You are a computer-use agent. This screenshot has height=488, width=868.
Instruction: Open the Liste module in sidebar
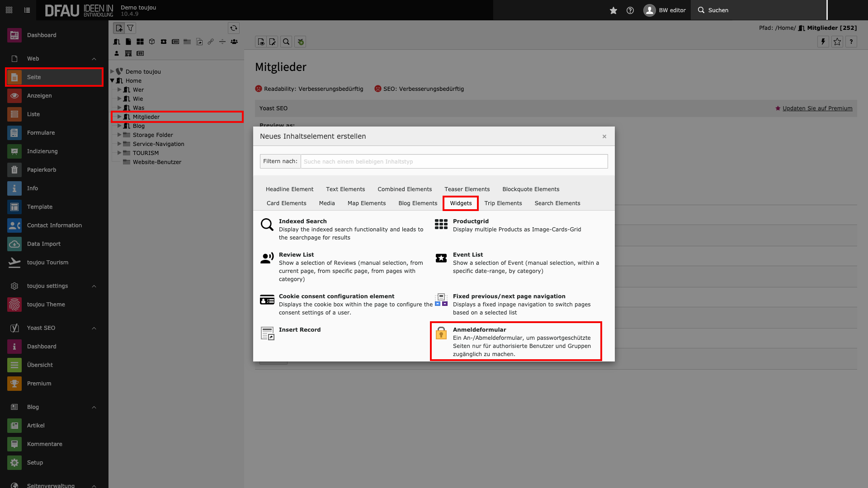(x=33, y=114)
